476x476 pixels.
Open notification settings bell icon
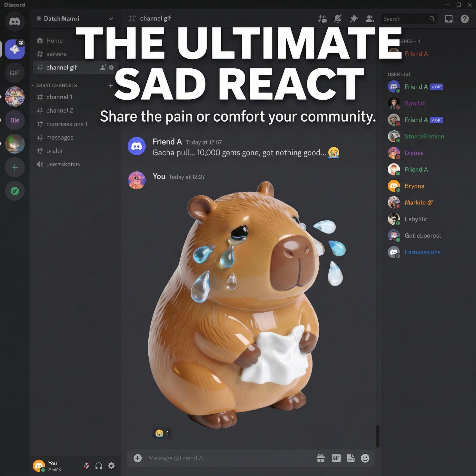coord(338,19)
